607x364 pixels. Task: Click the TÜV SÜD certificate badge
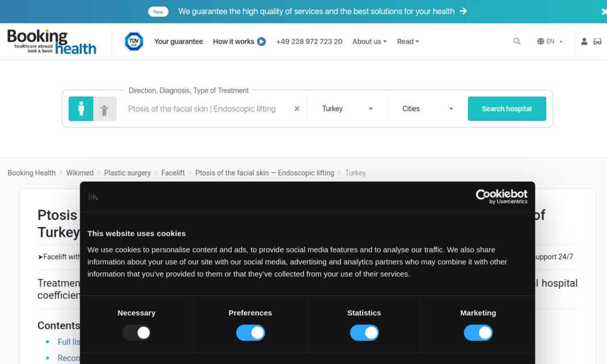pyautogui.click(x=134, y=42)
